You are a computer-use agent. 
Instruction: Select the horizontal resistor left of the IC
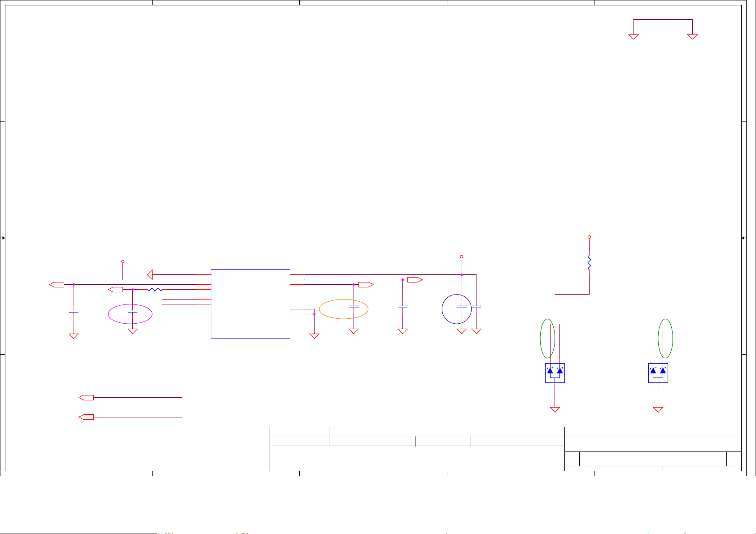tap(155, 290)
